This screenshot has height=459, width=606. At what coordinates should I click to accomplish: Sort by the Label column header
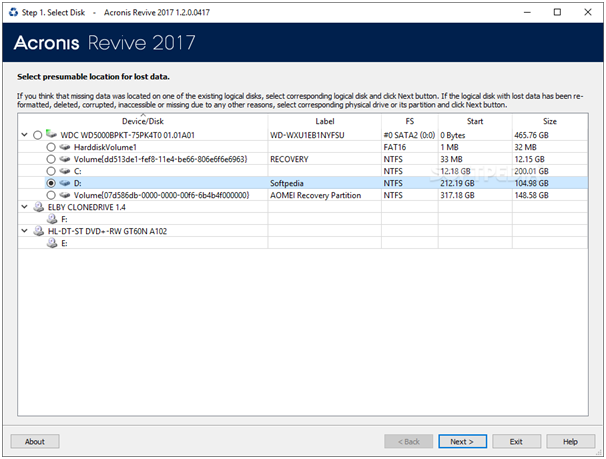click(325, 121)
